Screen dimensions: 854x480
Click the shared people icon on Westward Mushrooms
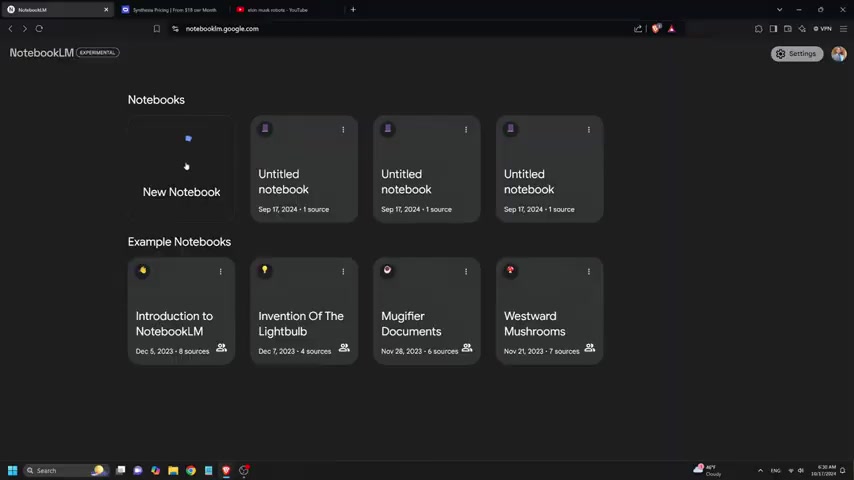[x=590, y=348]
